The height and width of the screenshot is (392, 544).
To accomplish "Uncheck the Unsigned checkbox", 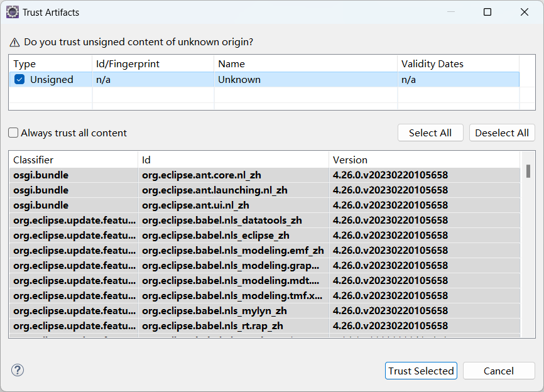I will [19, 79].
